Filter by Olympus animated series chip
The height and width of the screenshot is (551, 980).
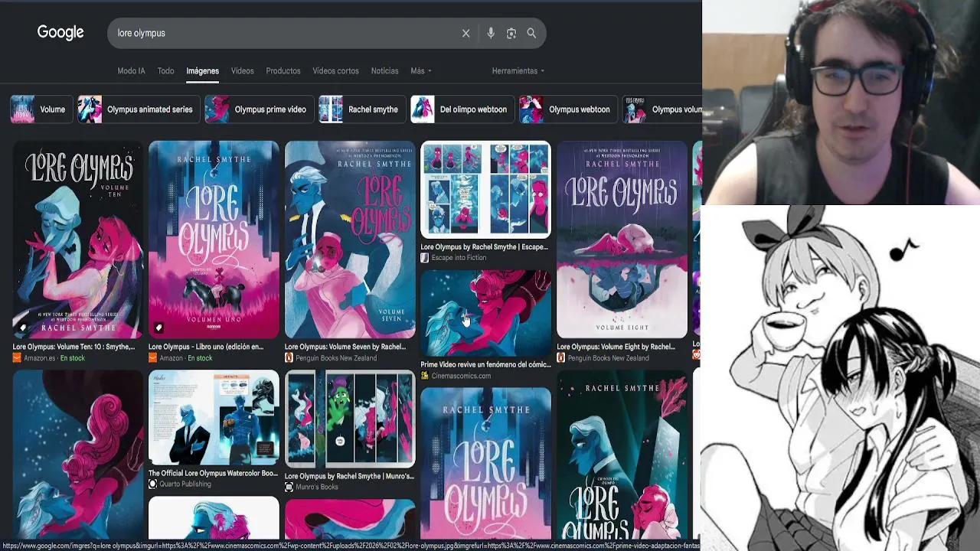[139, 109]
